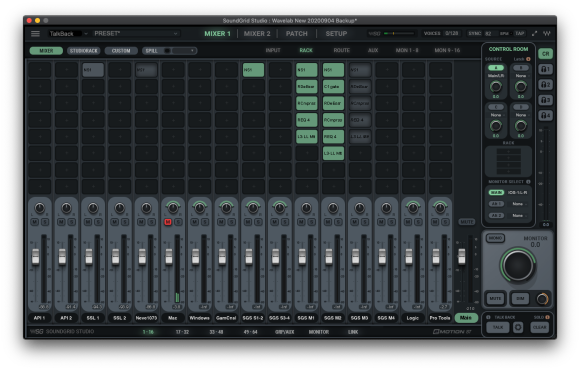Switch to SETUP tab
The height and width of the screenshot is (370, 580).
pos(336,34)
